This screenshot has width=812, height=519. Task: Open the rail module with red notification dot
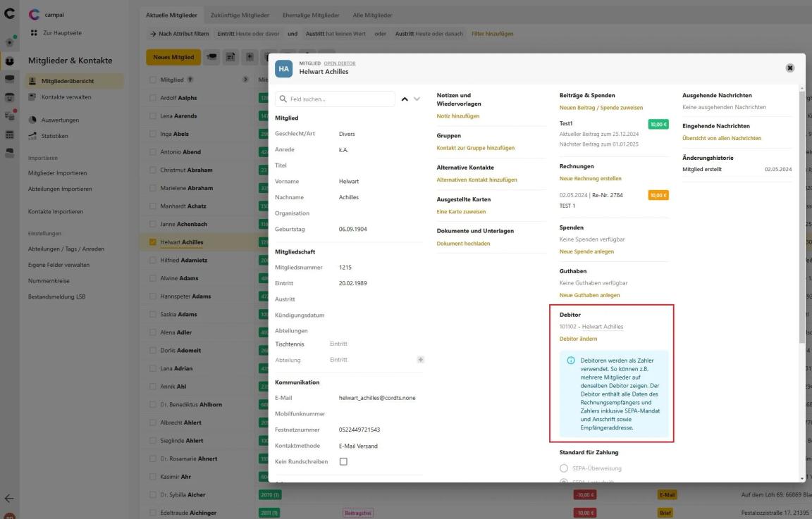9,115
